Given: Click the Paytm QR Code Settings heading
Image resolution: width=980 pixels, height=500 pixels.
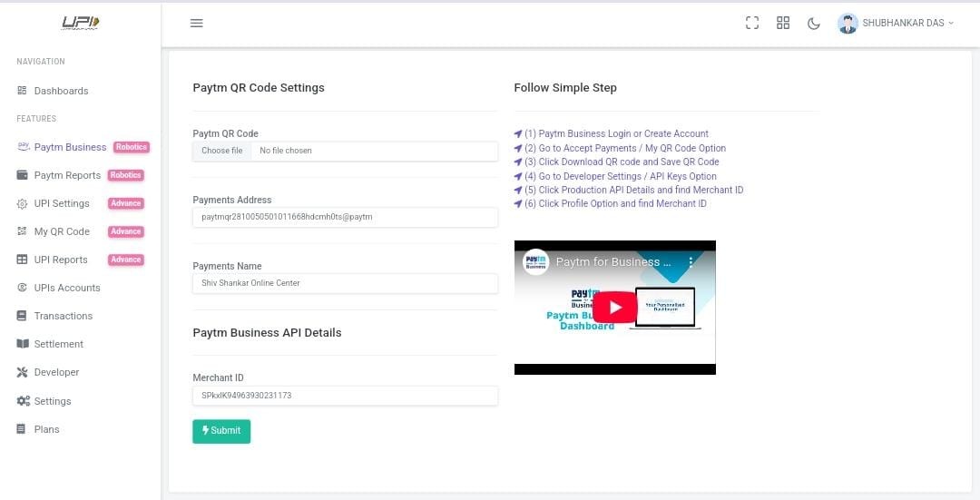Looking at the screenshot, I should [x=259, y=87].
